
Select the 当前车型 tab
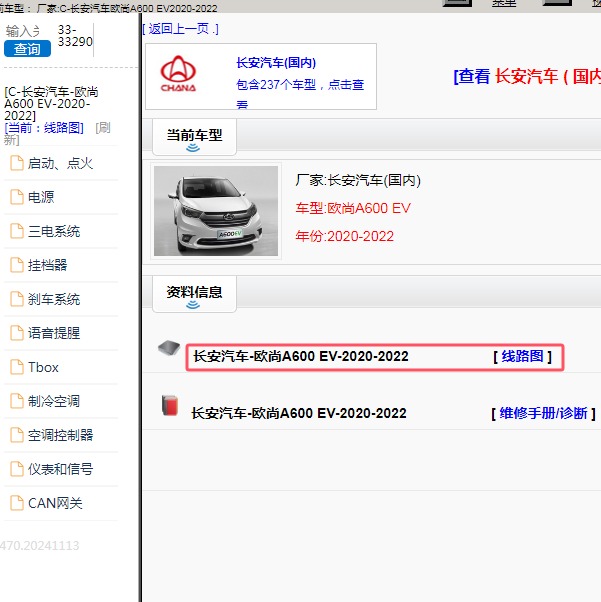pyautogui.click(x=194, y=137)
